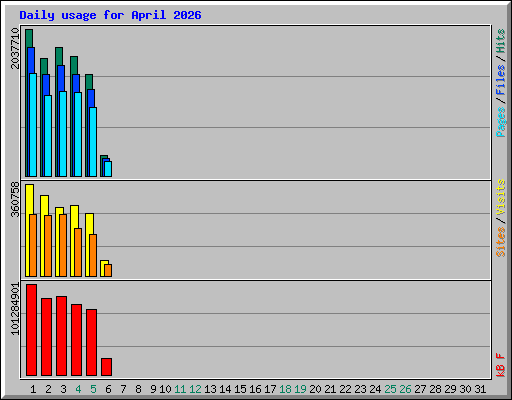Click the green weekend day label 18
Viewport: 512px width, 400px height.
(x=285, y=389)
